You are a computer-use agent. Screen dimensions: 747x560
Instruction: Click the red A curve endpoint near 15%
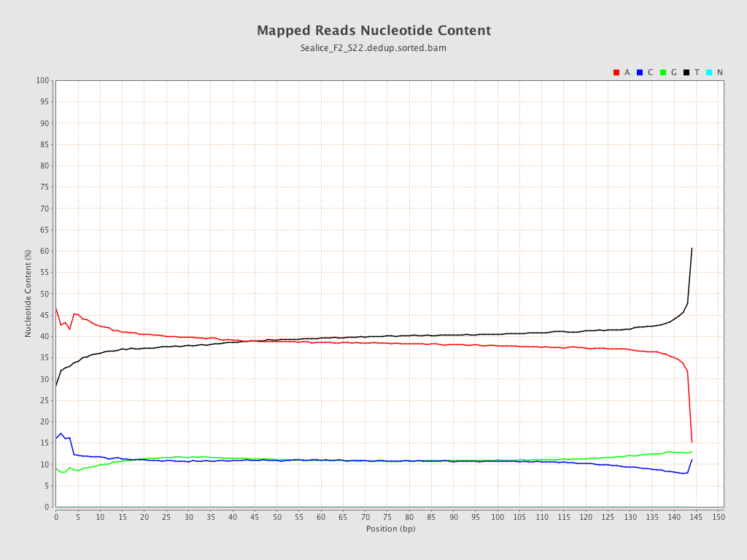click(692, 442)
